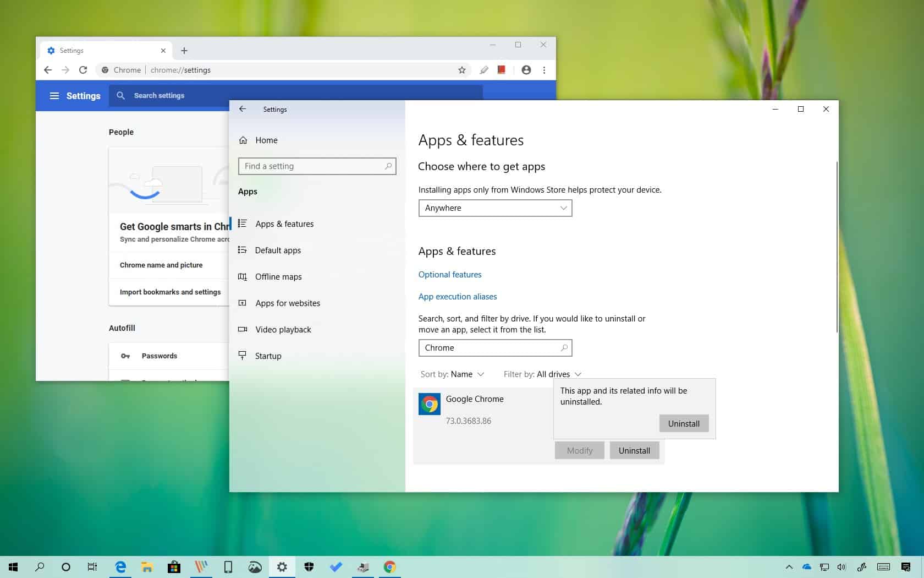Reload the Chrome settings page
This screenshot has height=578, width=924.
tap(83, 70)
